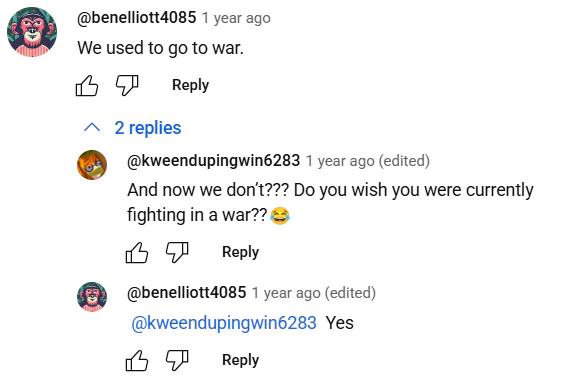Open the @benelliott4085 username on the top comment

point(137,17)
